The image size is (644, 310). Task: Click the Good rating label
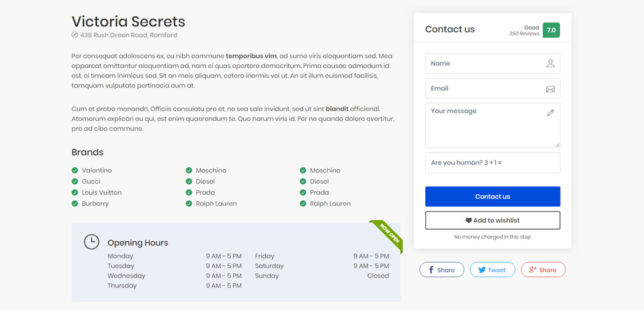532,28
